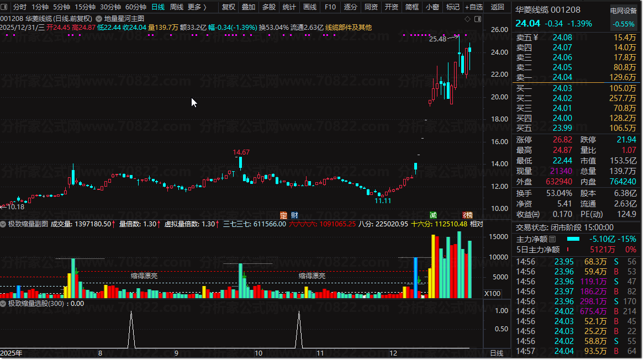Expand the 更多 periods dropdown
This screenshot has height=360, width=644.
point(197,7)
